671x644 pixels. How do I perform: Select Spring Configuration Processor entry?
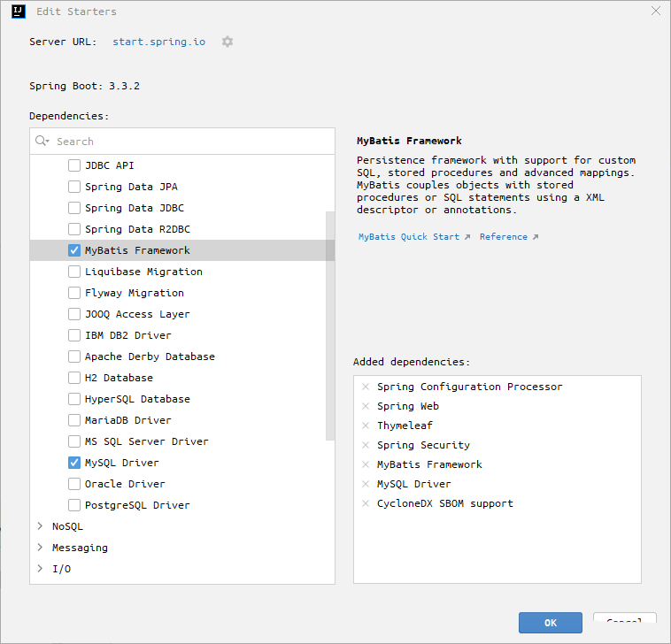(x=469, y=387)
